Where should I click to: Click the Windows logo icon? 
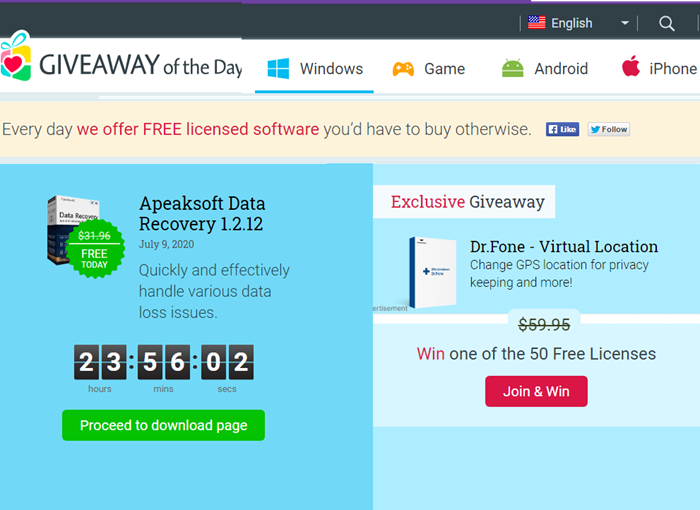coord(278,68)
